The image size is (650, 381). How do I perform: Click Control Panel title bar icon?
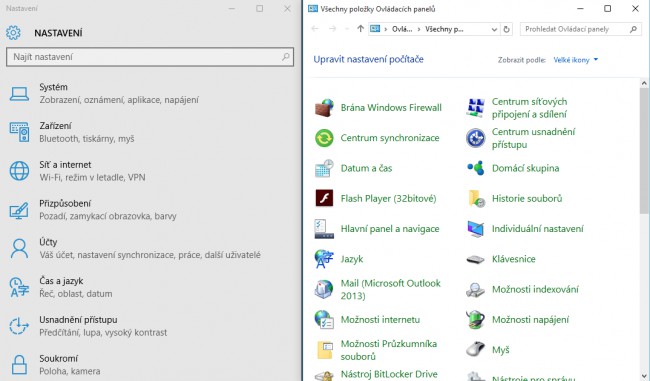(313, 9)
